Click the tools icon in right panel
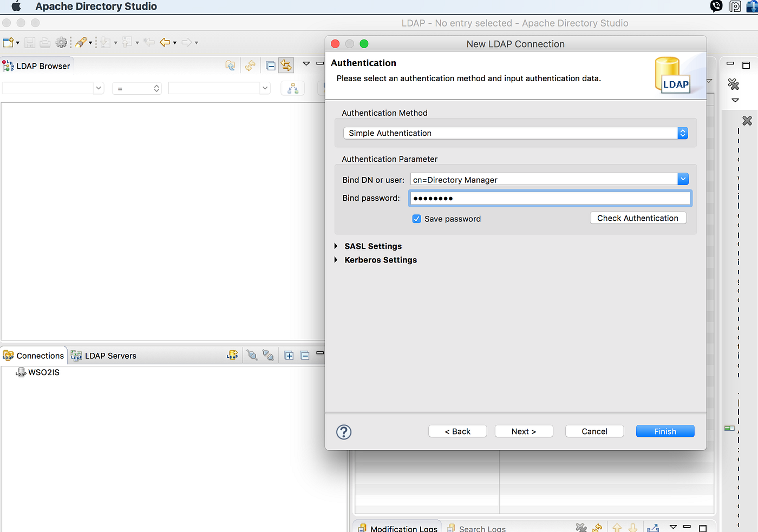Viewport: 758px width, 532px height. (x=734, y=84)
